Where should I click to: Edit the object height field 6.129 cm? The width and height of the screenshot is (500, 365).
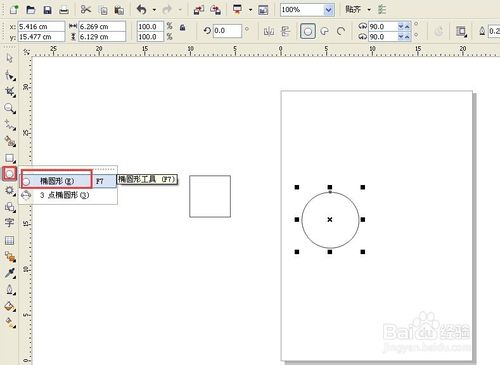[x=102, y=37]
